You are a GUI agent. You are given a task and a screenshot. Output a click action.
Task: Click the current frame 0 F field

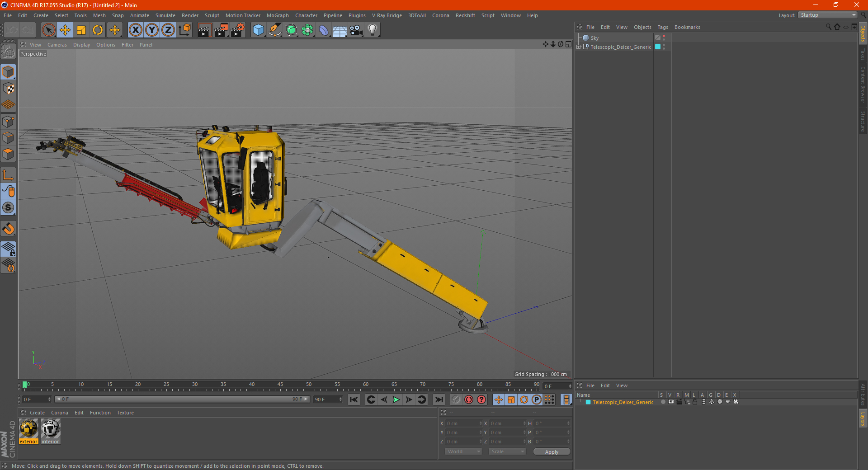pos(557,386)
